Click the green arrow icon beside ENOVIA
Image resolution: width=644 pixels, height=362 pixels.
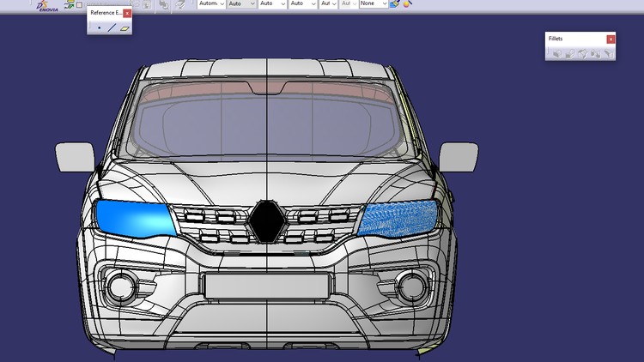pyautogui.click(x=70, y=5)
